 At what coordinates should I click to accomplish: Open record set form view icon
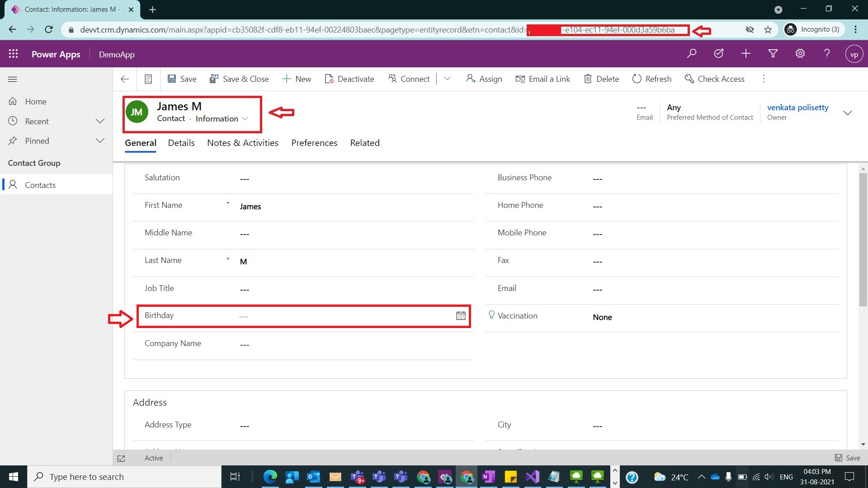point(148,79)
